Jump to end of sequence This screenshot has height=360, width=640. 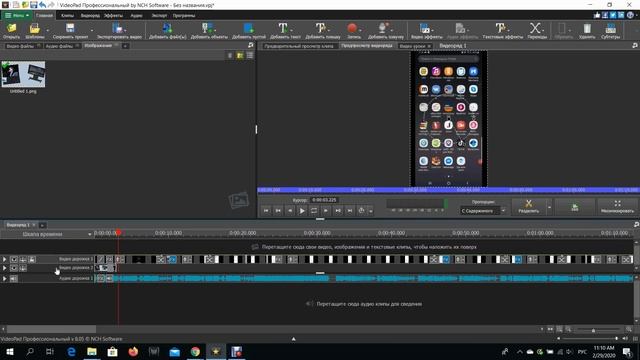350,211
